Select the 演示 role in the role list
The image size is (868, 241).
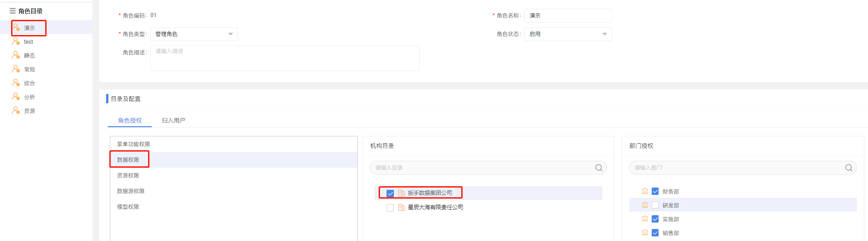[46, 28]
